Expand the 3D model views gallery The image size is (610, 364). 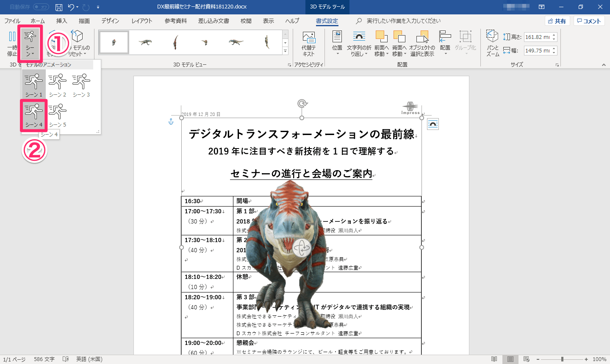[x=285, y=51]
